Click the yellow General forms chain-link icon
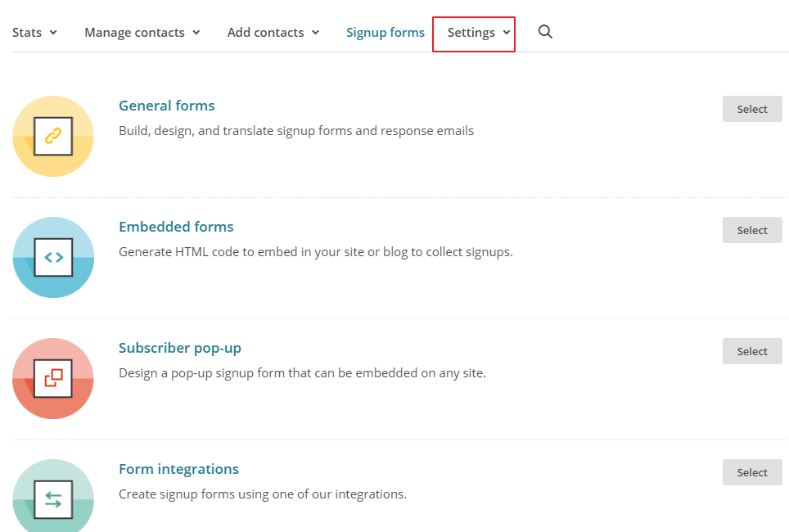Image resolution: width=789 pixels, height=532 pixels. (x=53, y=136)
